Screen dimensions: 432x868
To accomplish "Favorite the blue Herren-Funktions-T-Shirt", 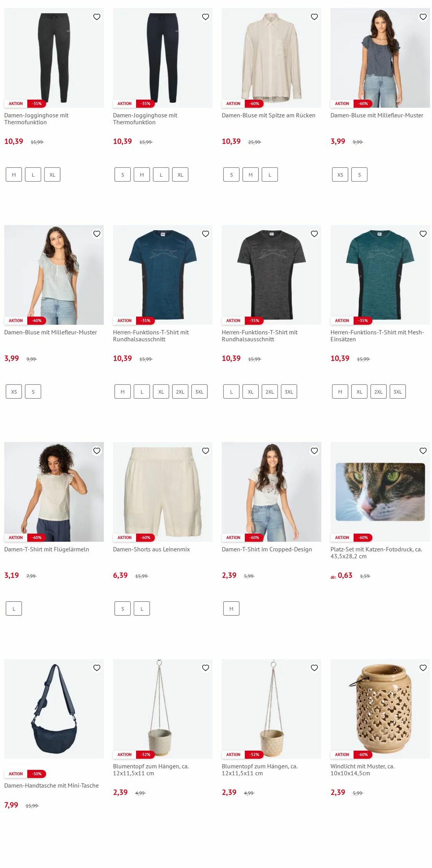I will (206, 234).
